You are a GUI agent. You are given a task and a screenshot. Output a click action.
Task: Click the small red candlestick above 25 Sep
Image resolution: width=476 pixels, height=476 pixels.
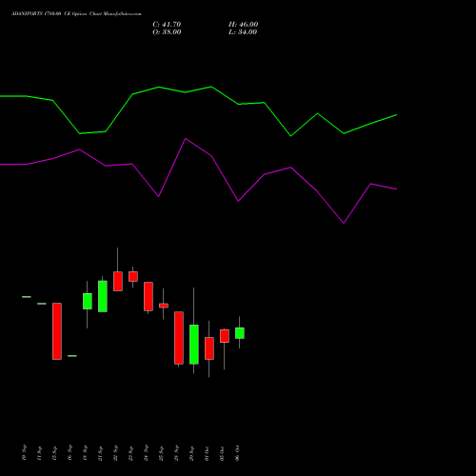click(x=164, y=306)
